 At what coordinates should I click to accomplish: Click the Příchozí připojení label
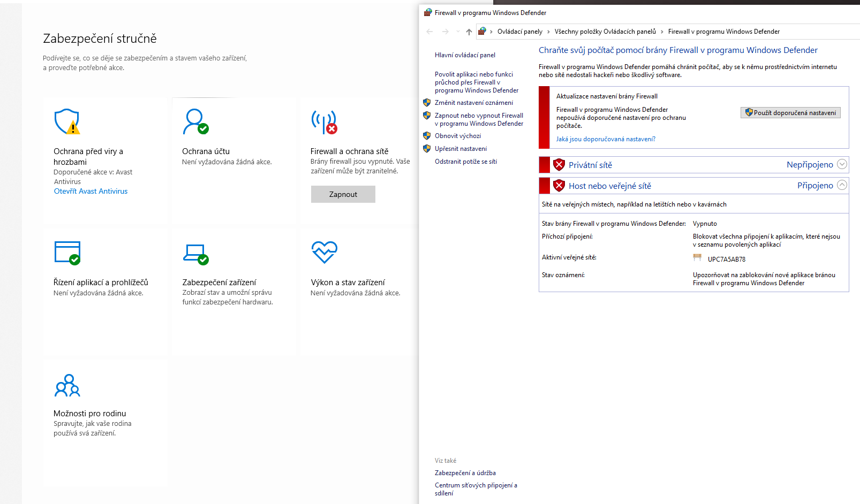click(567, 236)
